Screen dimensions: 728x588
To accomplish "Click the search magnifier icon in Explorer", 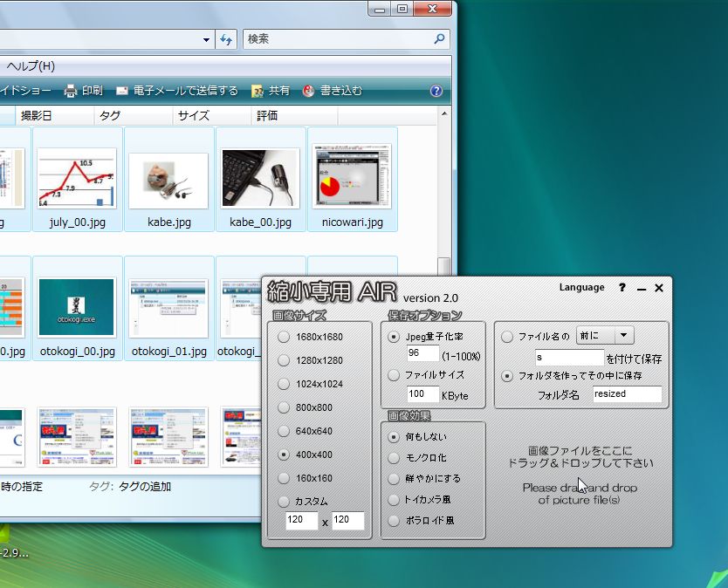I will click(439, 39).
